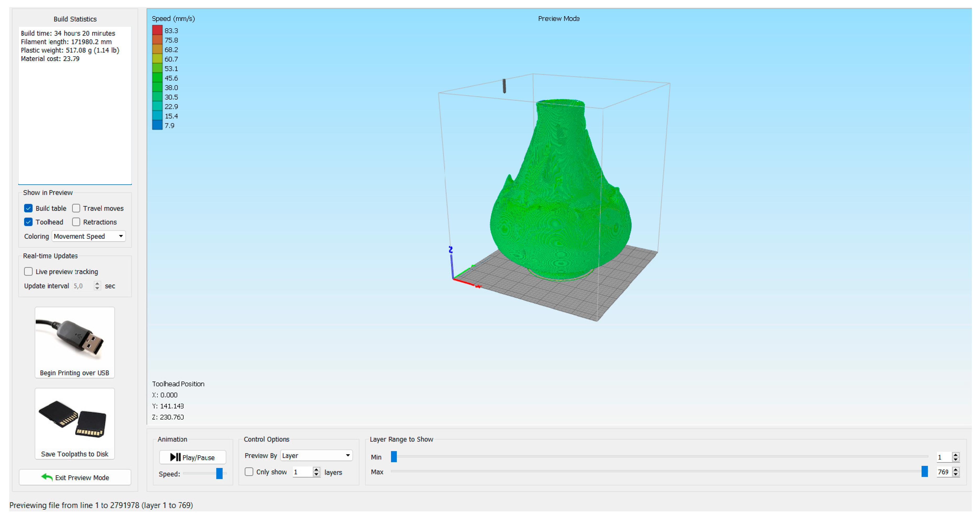Enable Travel moves in preview
Viewport: 980px width, 519px height.
pos(76,208)
